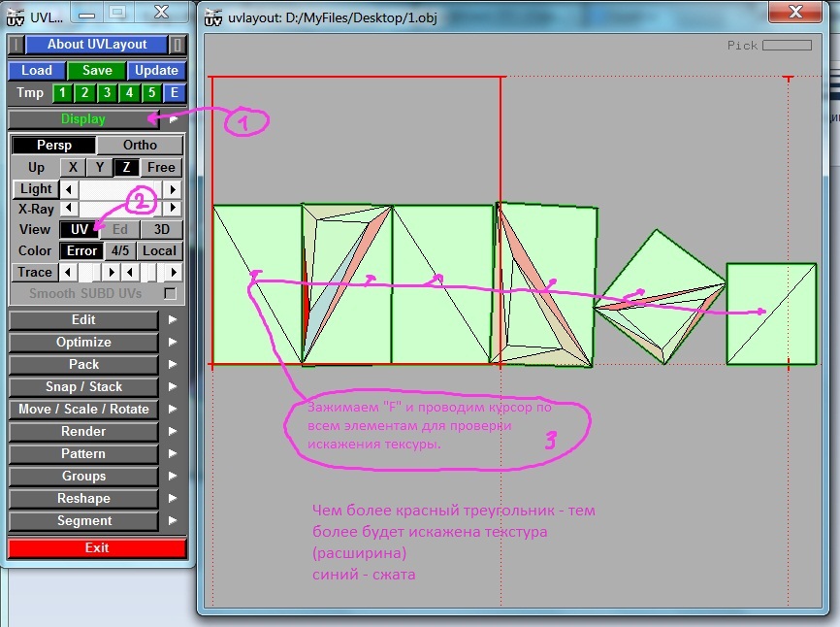Switch to Ortho projection mode
Viewport: 840px width, 627px height.
(140, 145)
